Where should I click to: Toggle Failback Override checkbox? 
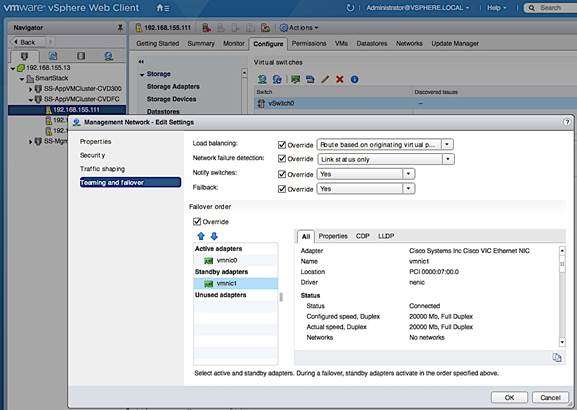click(282, 189)
